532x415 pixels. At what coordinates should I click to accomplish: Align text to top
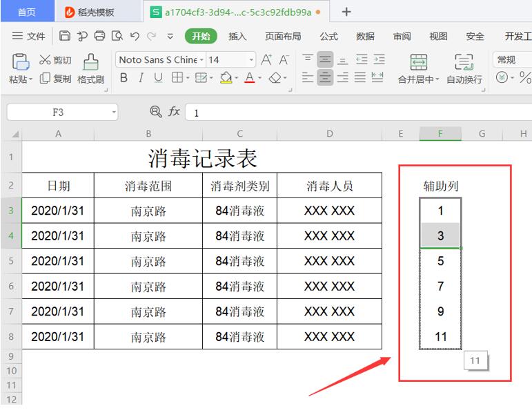coord(308,60)
